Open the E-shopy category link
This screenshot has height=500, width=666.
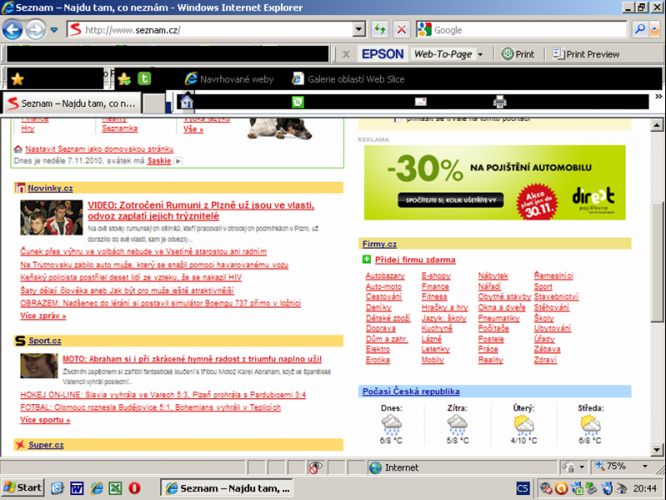436,276
